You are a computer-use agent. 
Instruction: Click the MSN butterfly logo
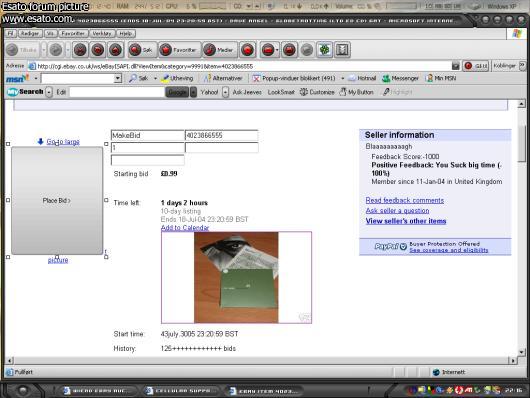(18, 78)
